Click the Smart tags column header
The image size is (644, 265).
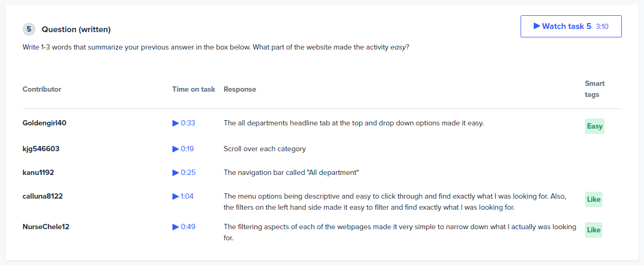point(595,89)
